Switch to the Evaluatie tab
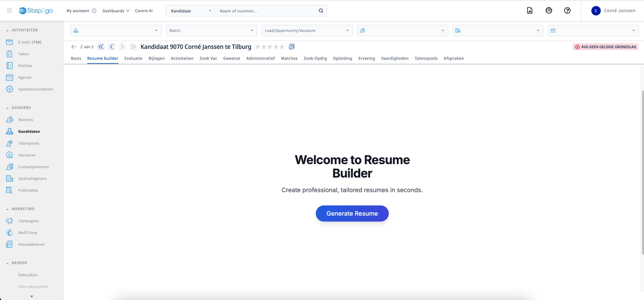Image resolution: width=644 pixels, height=300 pixels. click(133, 58)
